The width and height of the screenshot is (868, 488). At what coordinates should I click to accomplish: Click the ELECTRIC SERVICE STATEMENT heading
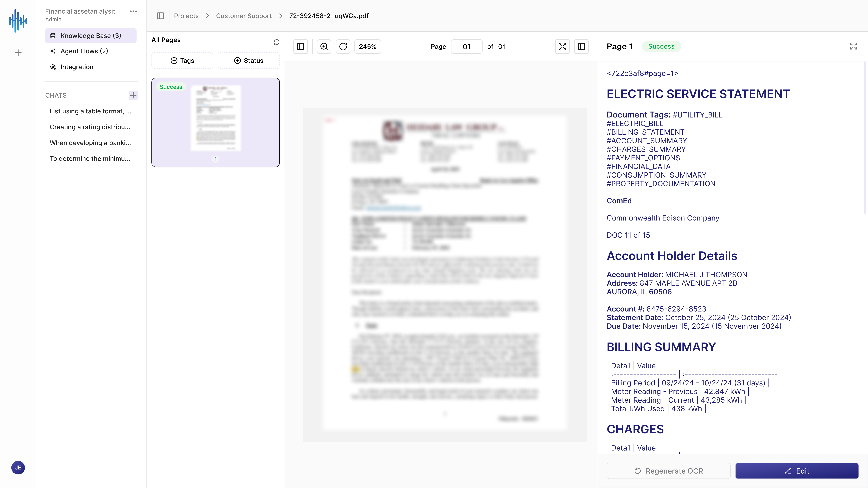pyautogui.click(x=698, y=94)
